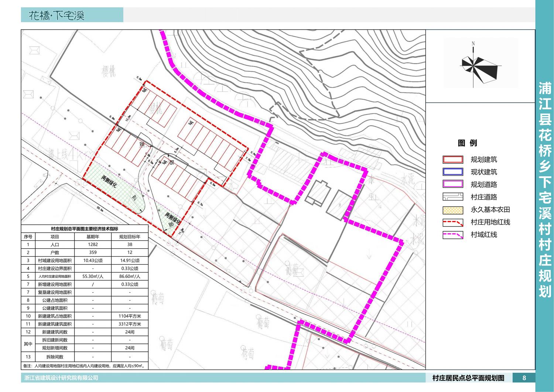Click the 花桥·下宅溪 title in header
554x392 pixels.
click(x=57, y=16)
